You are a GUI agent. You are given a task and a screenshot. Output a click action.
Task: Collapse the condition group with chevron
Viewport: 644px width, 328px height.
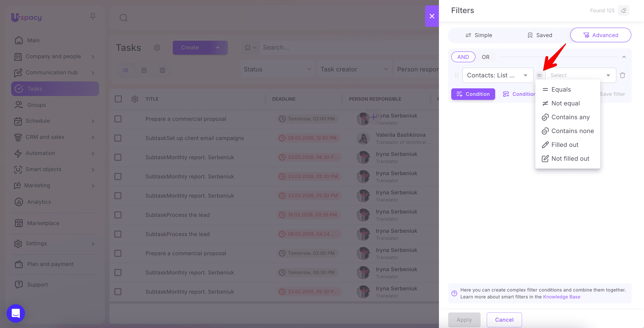click(624, 57)
